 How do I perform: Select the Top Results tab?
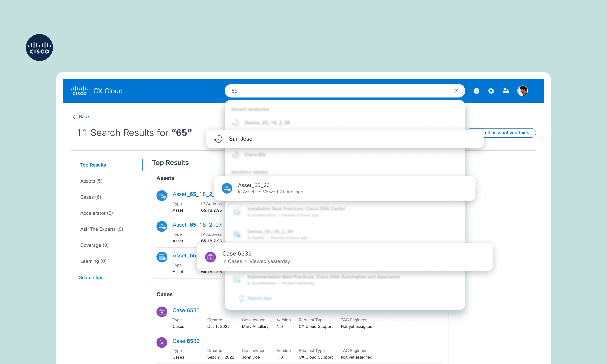click(x=93, y=165)
